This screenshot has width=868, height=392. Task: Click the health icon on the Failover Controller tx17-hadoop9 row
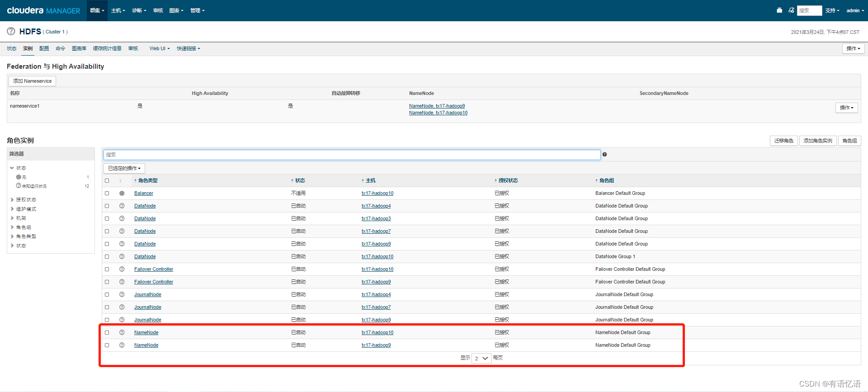(122, 282)
